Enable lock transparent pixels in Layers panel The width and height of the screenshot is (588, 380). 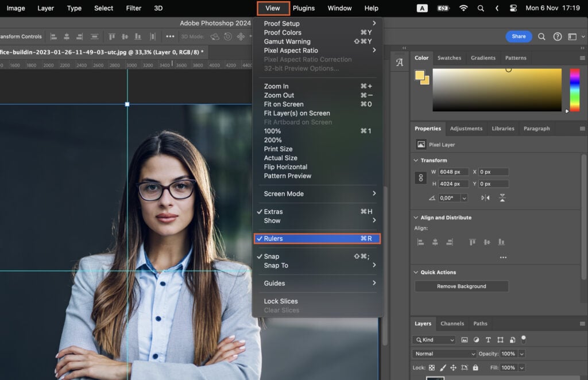(x=431, y=367)
